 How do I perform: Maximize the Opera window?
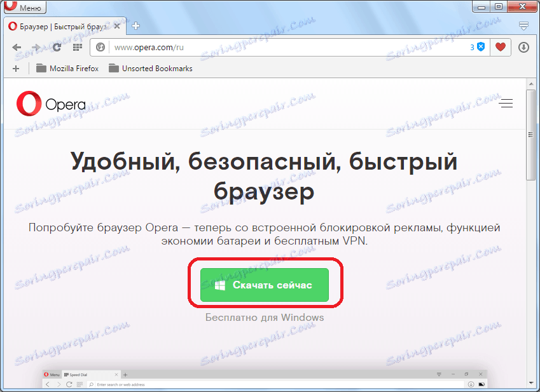coord(498,6)
